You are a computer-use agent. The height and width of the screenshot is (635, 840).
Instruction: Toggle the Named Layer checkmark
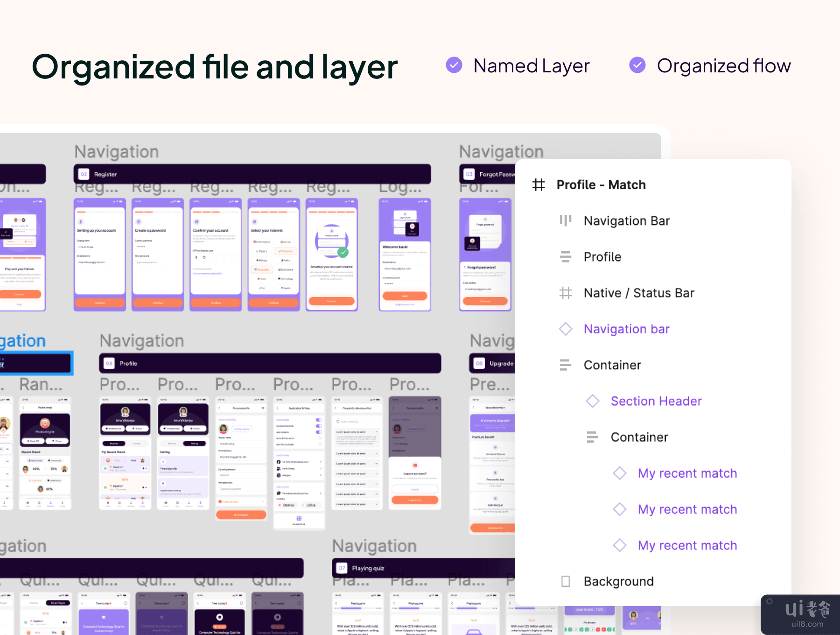click(x=454, y=65)
